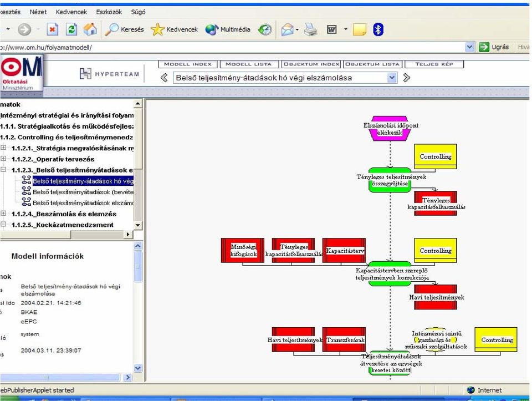Expand 1.1.2.4 Beszámolás és elemzés node
The width and height of the screenshot is (532, 401).
click(x=3, y=214)
